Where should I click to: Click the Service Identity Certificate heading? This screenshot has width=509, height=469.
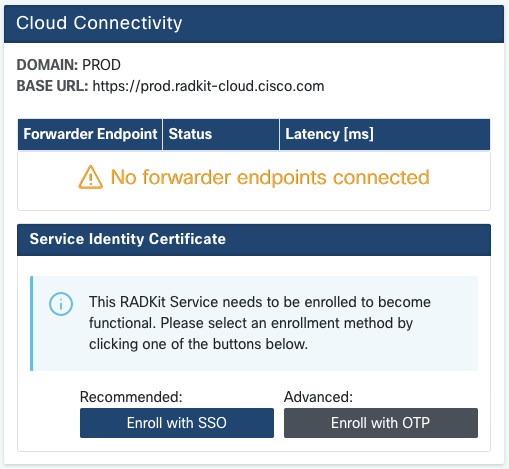tap(128, 239)
